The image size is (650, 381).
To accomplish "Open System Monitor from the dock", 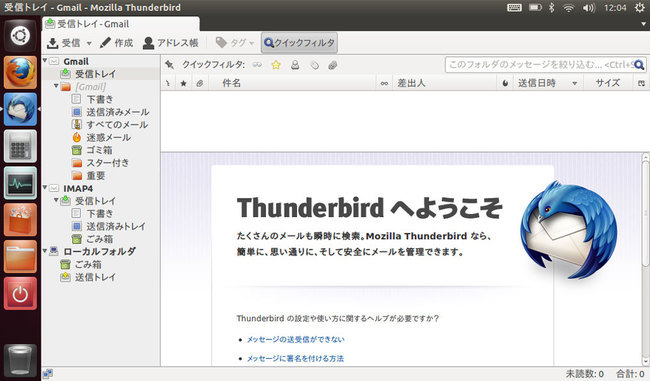I will pyautogui.click(x=20, y=183).
